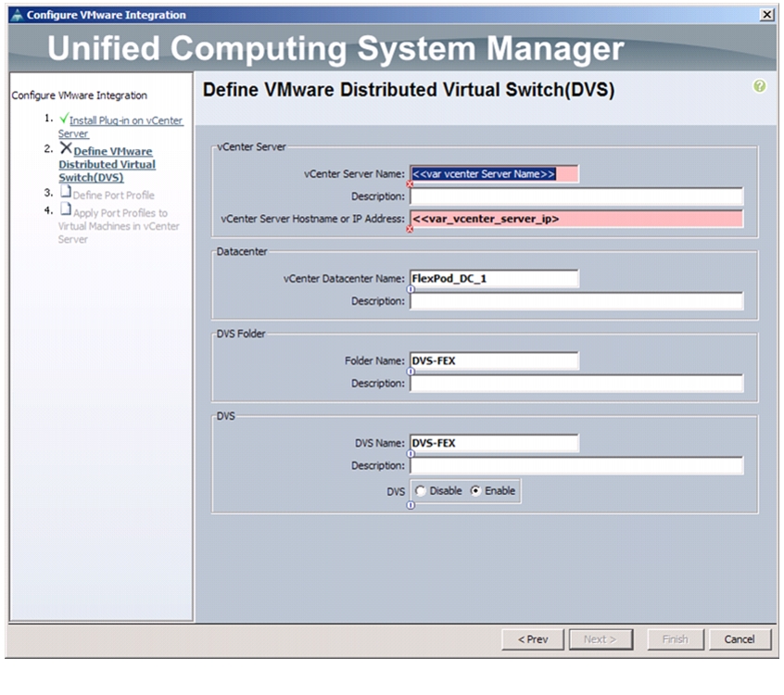
Task: Click the info marker under Folder Name field
Action: 411,372
